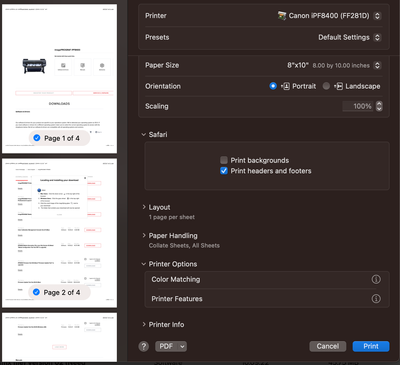Open Printer Features info icon
This screenshot has width=400, height=365.
click(x=376, y=299)
